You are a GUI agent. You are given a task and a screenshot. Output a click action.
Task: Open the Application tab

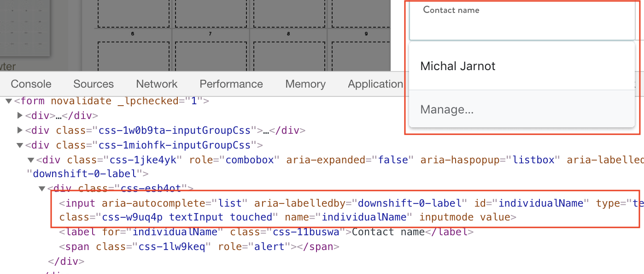pos(376,83)
